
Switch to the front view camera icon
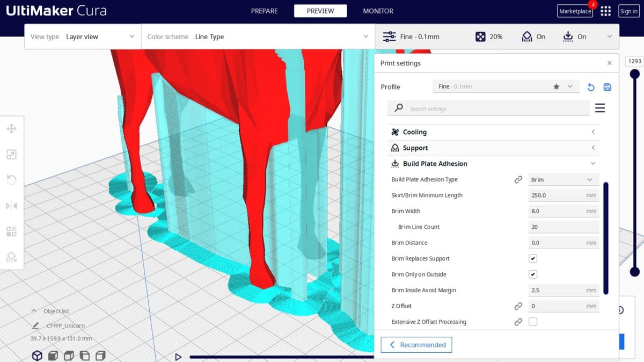point(53,356)
